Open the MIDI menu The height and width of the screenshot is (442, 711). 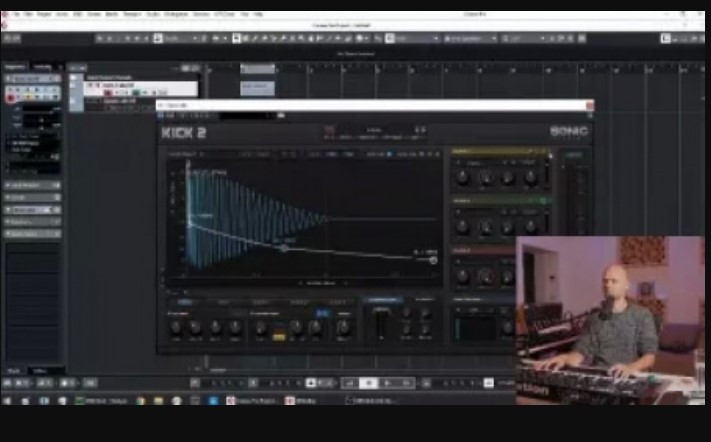tap(78, 15)
